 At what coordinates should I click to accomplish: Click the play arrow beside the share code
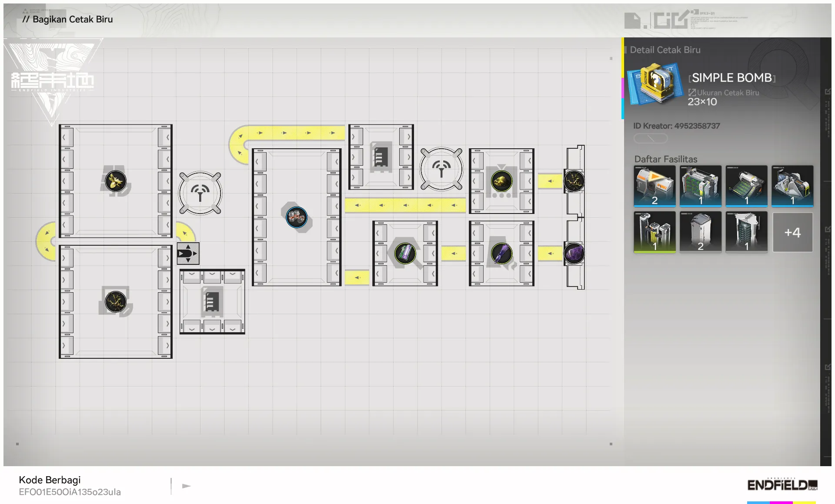tap(187, 486)
